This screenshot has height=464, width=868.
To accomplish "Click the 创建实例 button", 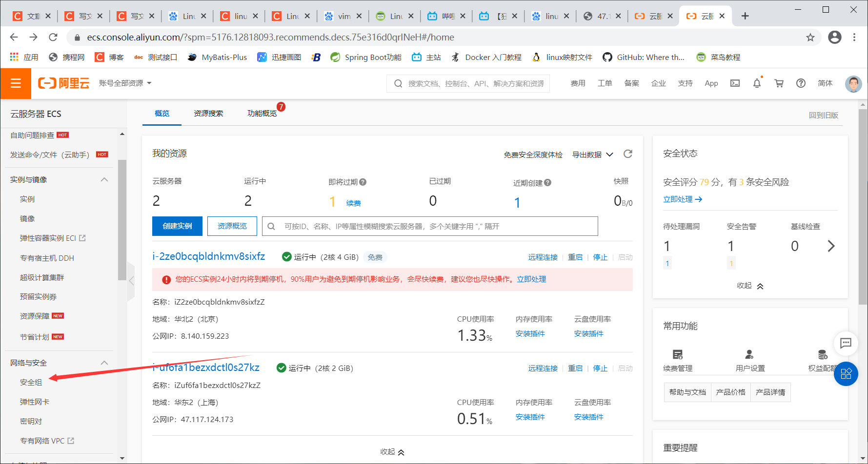I will [x=177, y=226].
